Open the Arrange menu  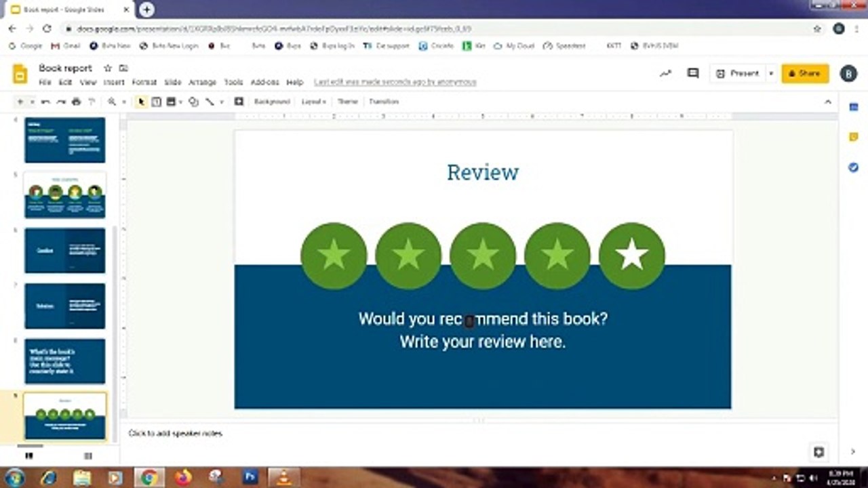tap(202, 82)
